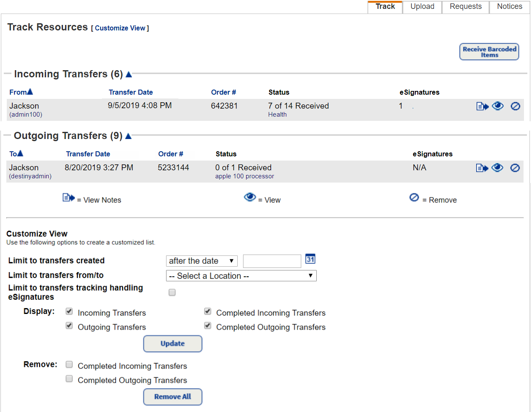Collapse the Incoming Transfers section
The width and height of the screenshot is (532, 412).
(x=129, y=74)
